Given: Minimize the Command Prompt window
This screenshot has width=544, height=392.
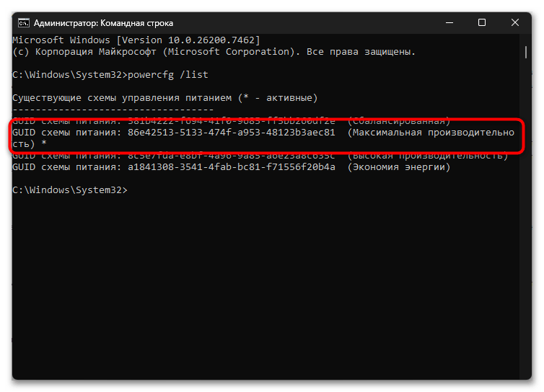Looking at the screenshot, I should pos(449,23).
